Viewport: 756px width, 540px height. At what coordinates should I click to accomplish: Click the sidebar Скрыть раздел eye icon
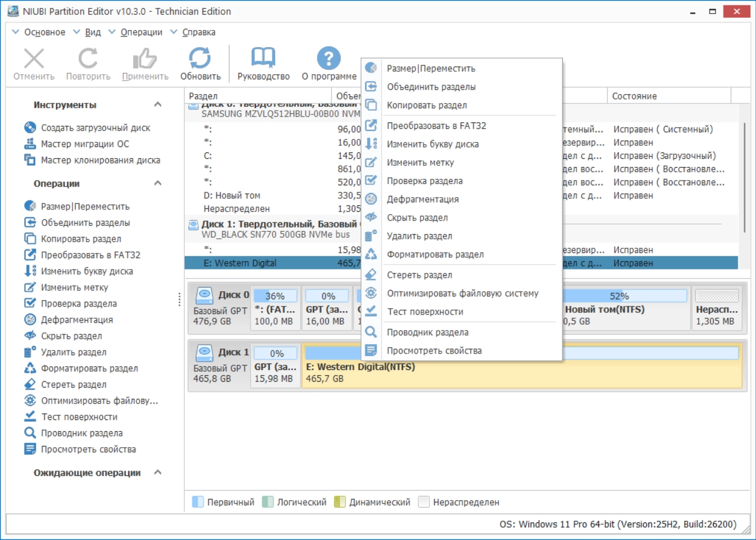(30, 336)
